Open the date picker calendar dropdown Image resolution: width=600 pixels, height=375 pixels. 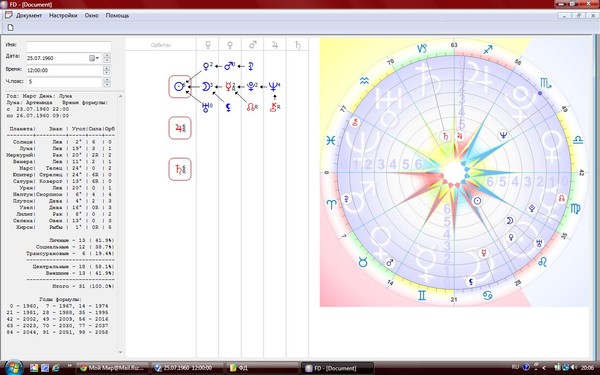(95, 58)
